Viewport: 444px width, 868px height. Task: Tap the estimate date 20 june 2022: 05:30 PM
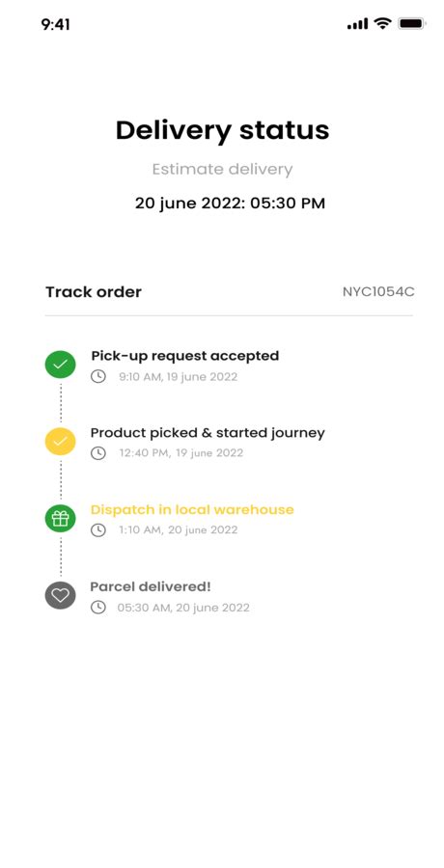click(230, 203)
